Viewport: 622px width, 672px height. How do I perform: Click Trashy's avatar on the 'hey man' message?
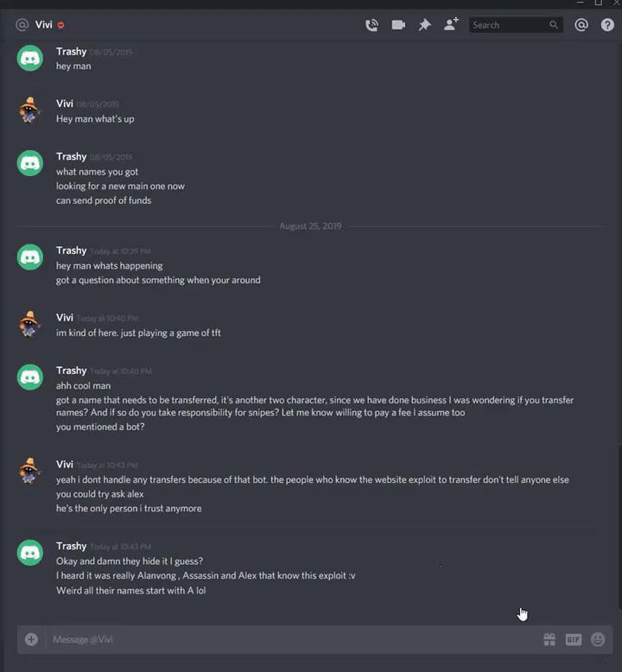click(x=30, y=58)
